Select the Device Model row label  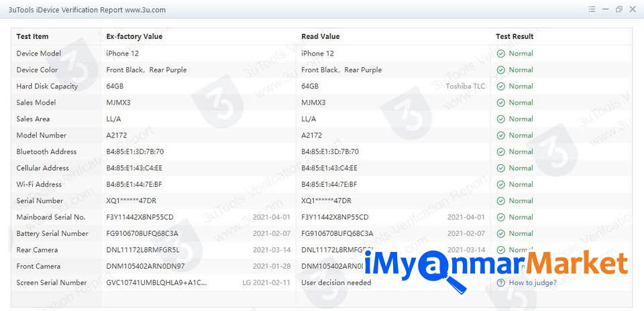[x=39, y=54]
